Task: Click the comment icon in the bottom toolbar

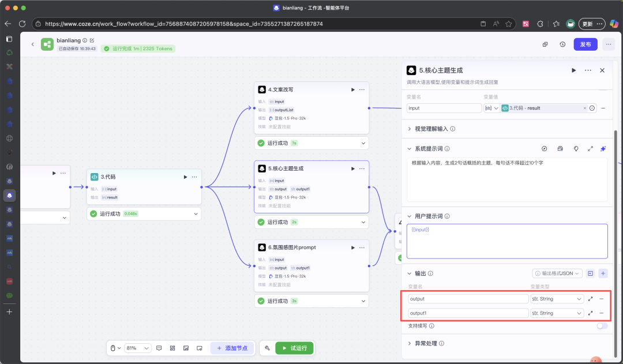Action: tap(159, 348)
